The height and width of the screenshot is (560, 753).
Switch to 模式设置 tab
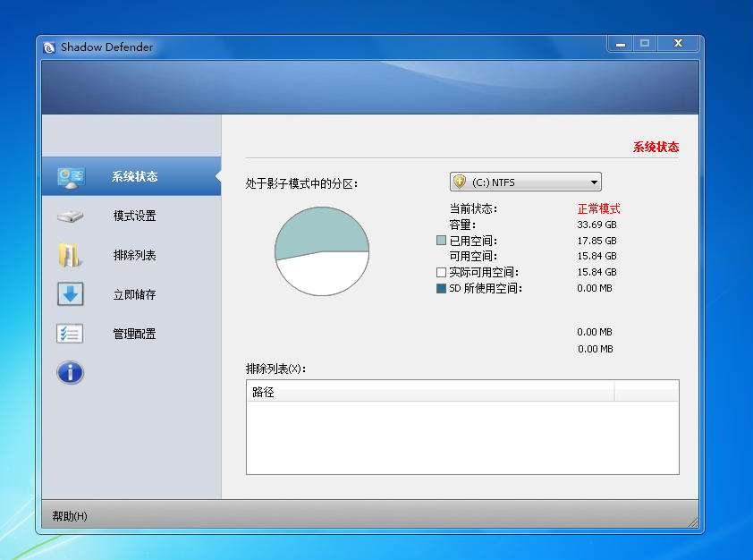point(135,216)
